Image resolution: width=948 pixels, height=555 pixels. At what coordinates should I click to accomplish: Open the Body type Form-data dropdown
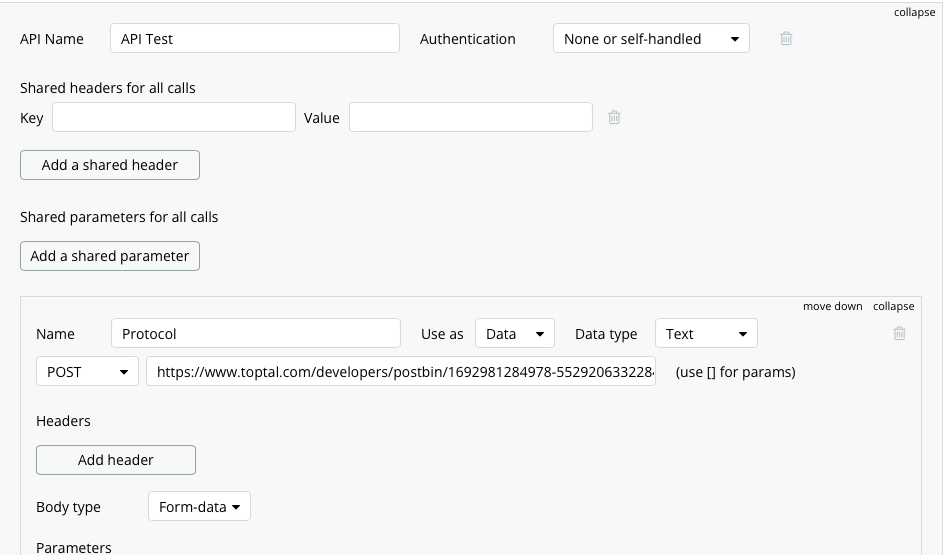[199, 507]
